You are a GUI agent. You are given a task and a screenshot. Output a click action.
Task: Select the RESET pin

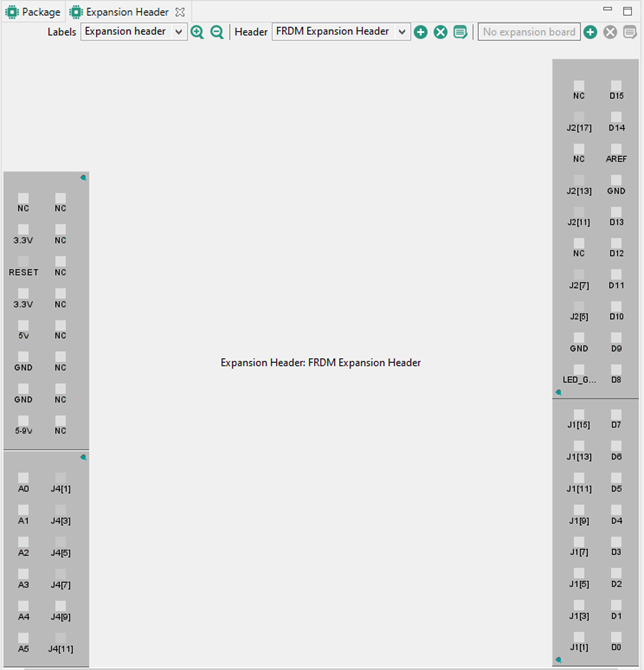24,262
